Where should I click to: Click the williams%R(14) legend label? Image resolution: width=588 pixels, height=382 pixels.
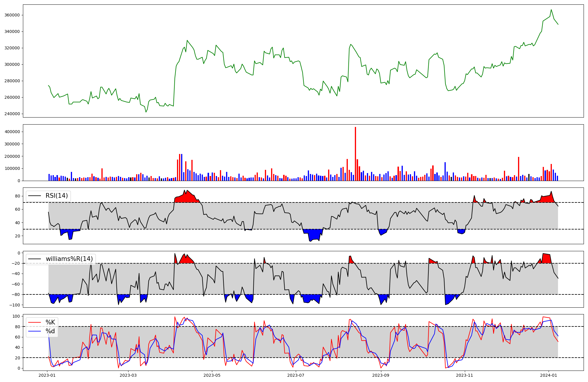click(x=69, y=259)
